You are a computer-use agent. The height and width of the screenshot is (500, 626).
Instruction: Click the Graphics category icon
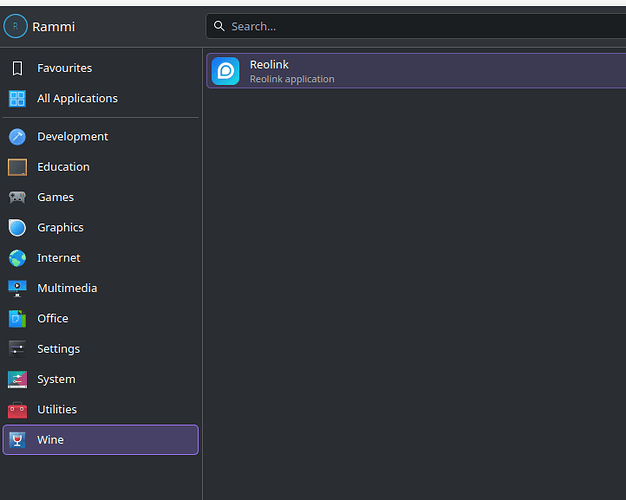click(17, 228)
